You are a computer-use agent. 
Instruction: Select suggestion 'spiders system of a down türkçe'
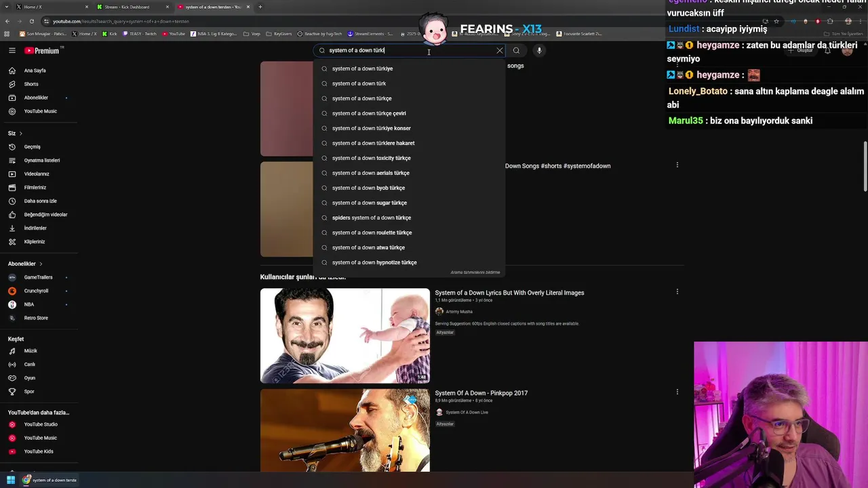(409, 218)
